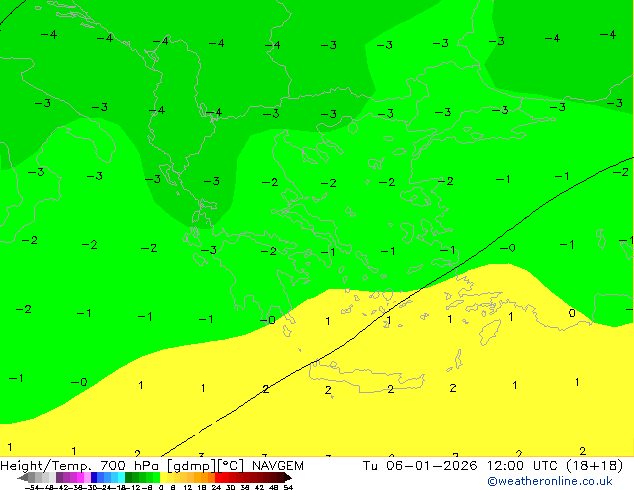Select the 'Tu 06-01-2026' date text
This screenshot has width=634, height=490.
click(420, 466)
